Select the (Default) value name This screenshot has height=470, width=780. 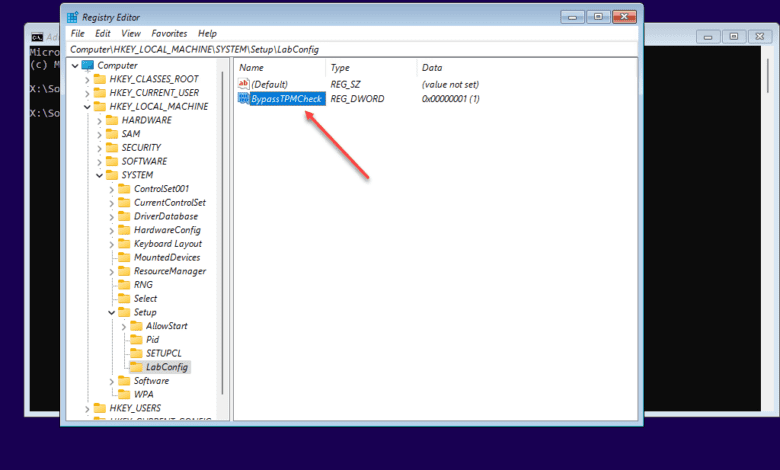point(270,84)
